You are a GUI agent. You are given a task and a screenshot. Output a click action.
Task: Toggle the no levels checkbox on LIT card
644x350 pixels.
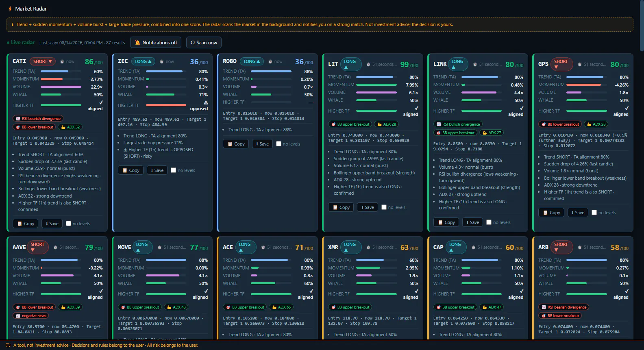coord(384,207)
